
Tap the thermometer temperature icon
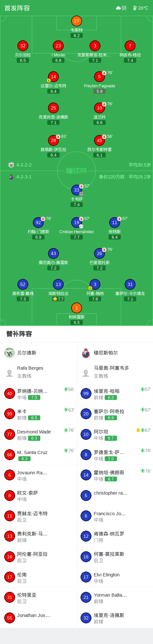(135, 8)
